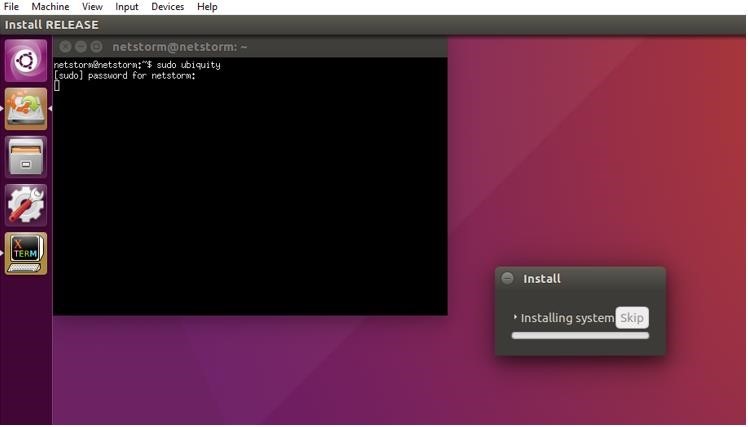
Task: Close the netstorm terminal window
Action: (x=65, y=47)
